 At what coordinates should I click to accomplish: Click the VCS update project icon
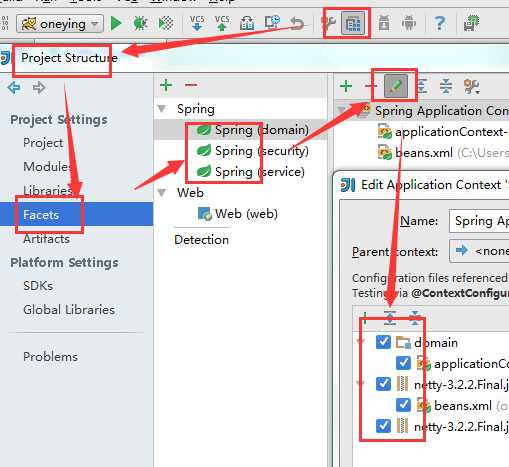click(x=197, y=23)
